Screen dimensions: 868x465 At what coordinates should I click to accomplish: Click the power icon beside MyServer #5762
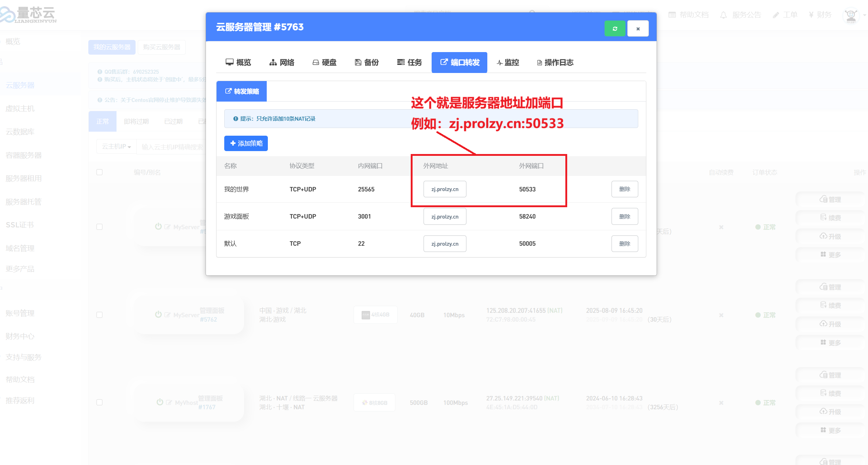(158, 314)
